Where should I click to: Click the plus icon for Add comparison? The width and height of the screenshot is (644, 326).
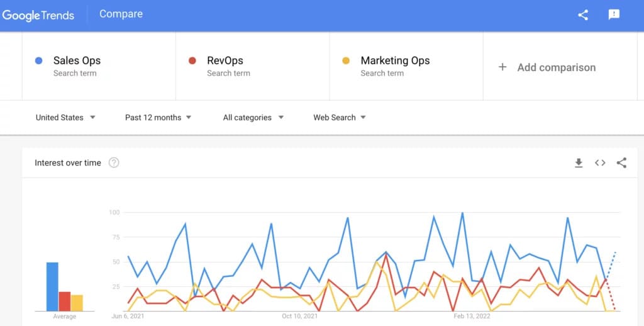502,67
